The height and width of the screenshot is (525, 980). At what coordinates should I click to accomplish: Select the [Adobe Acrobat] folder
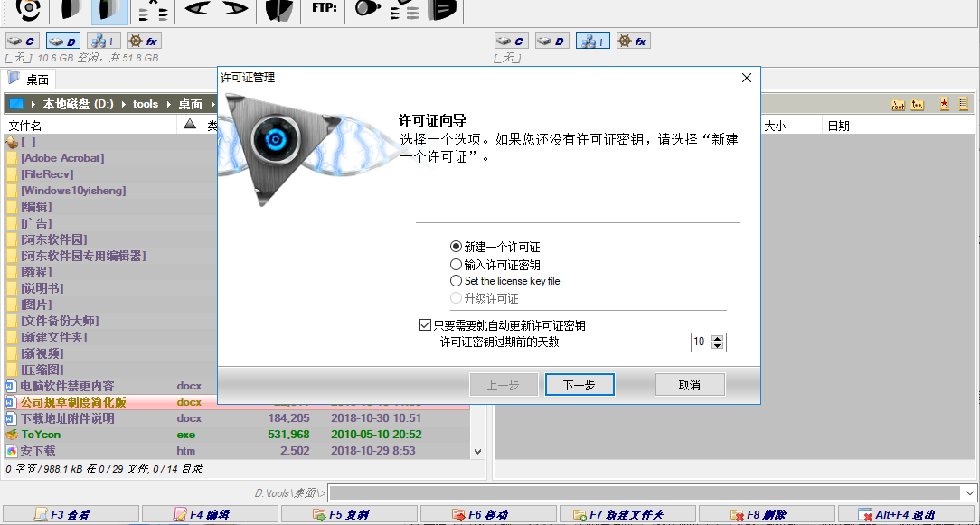(110, 158)
